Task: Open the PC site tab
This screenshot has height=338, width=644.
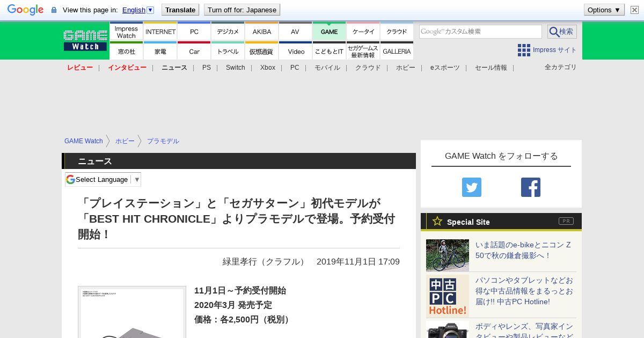Action: pos(194,32)
